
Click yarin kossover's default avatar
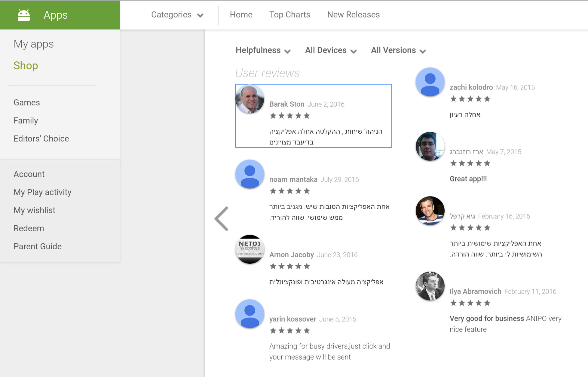250,314
